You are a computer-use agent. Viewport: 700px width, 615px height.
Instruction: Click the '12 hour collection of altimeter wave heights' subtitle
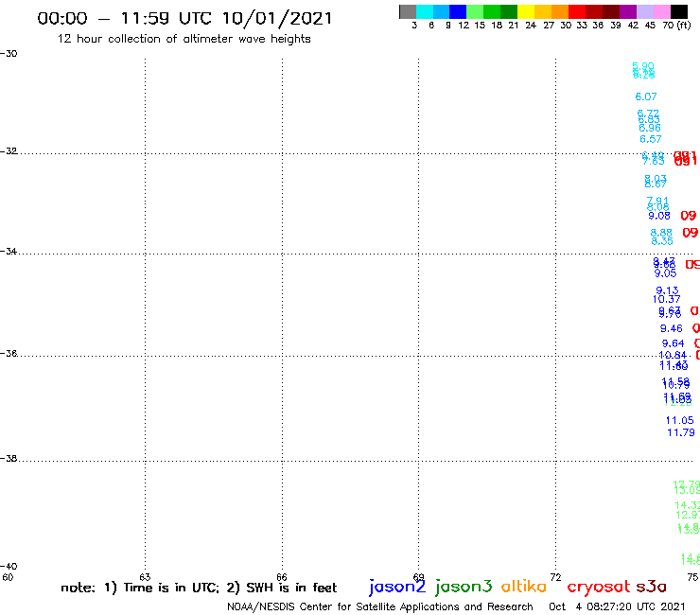(x=184, y=39)
